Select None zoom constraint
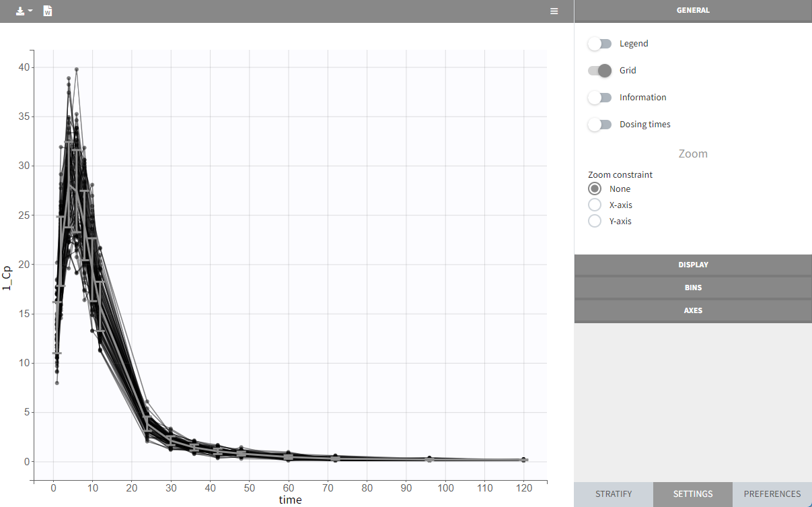812x507 pixels. (x=595, y=189)
